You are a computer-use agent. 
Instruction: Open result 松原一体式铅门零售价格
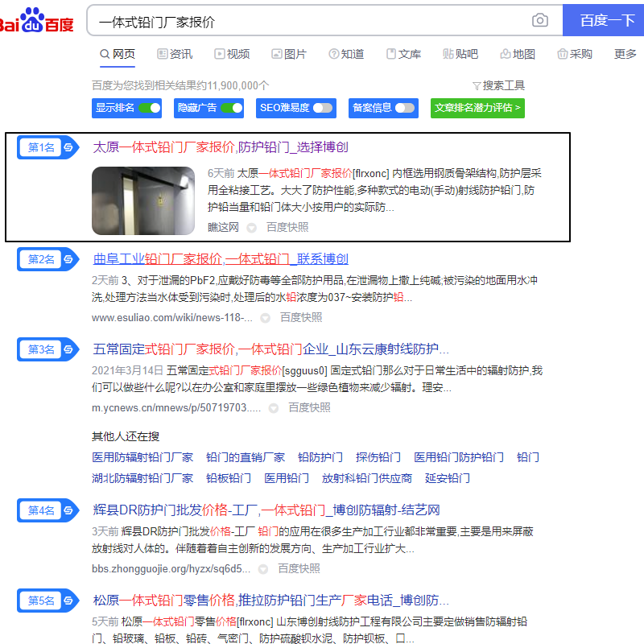270,601
